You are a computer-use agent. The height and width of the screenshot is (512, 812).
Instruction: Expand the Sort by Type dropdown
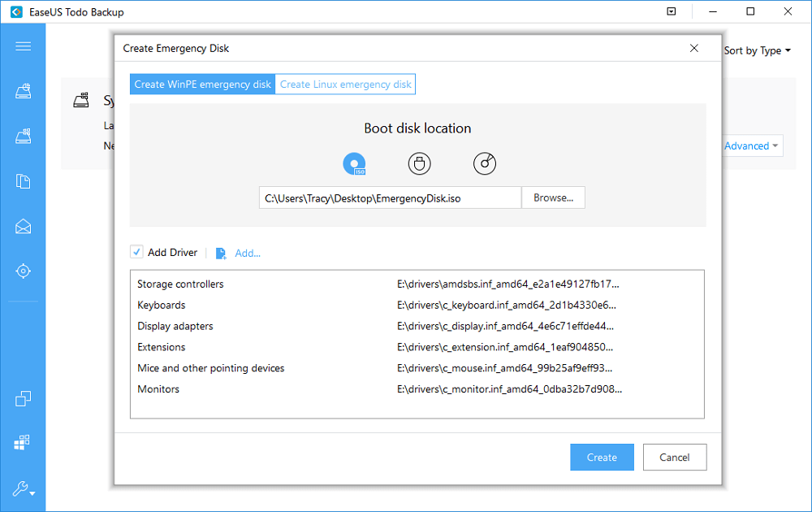point(757,50)
